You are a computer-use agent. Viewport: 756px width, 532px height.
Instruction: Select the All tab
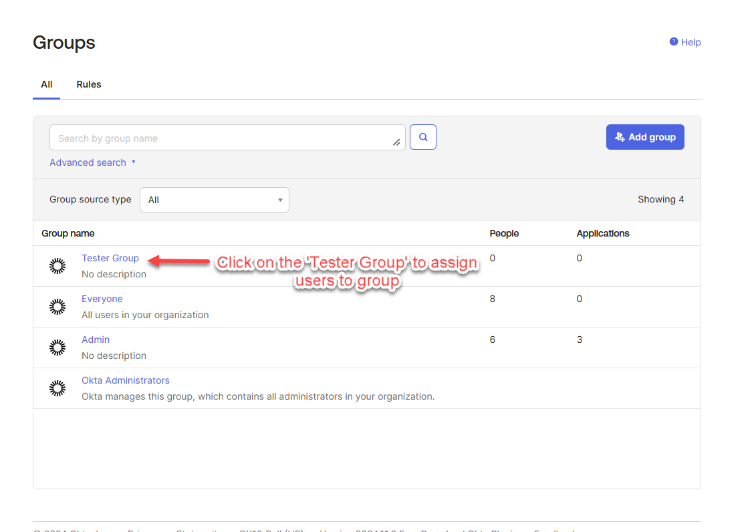point(47,84)
